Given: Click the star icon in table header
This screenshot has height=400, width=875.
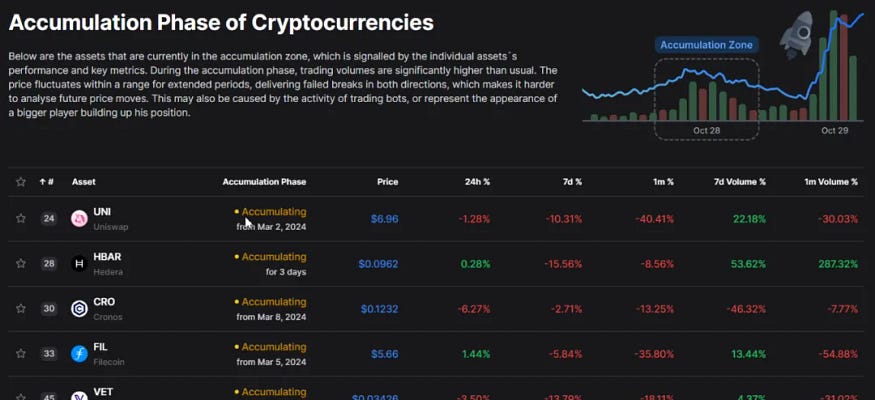Looking at the screenshot, I should coord(20,182).
